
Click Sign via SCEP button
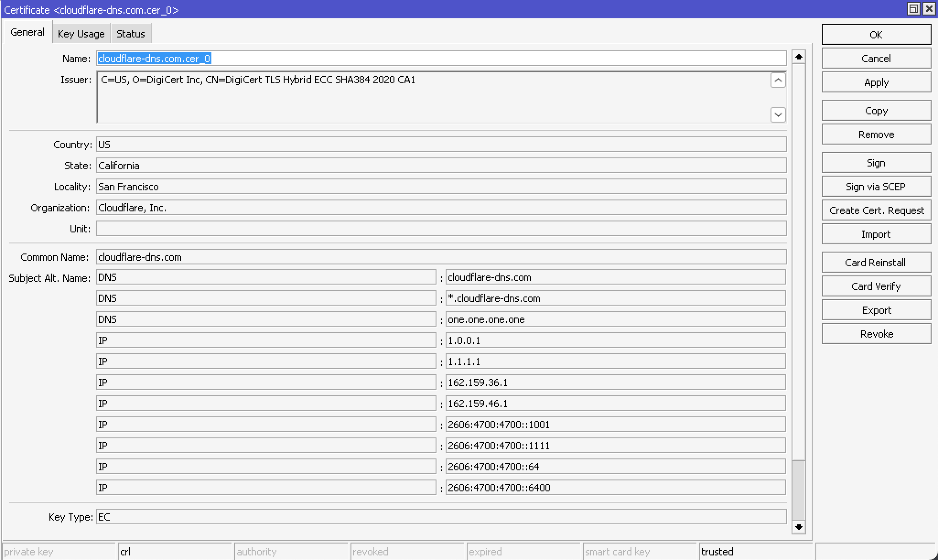[876, 187]
